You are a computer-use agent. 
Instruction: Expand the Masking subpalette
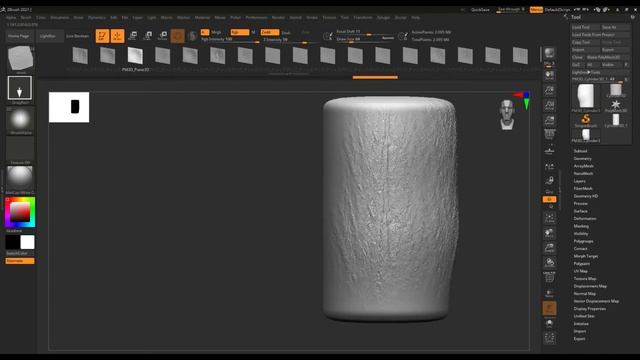click(x=581, y=226)
